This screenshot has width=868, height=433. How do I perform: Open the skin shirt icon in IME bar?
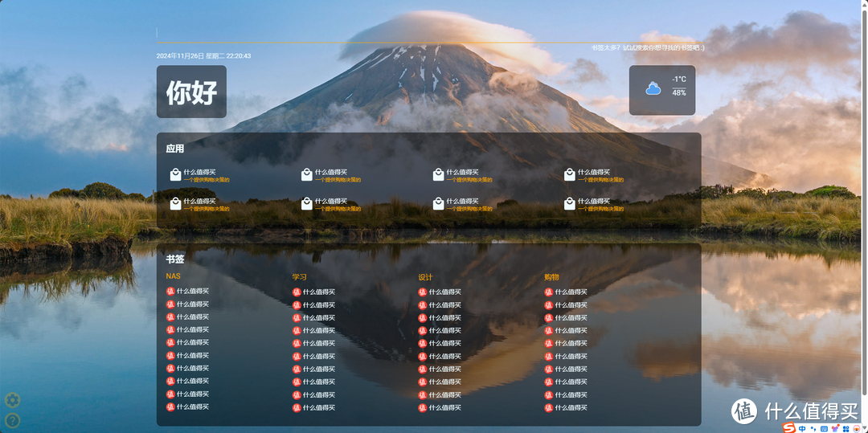pos(836,428)
